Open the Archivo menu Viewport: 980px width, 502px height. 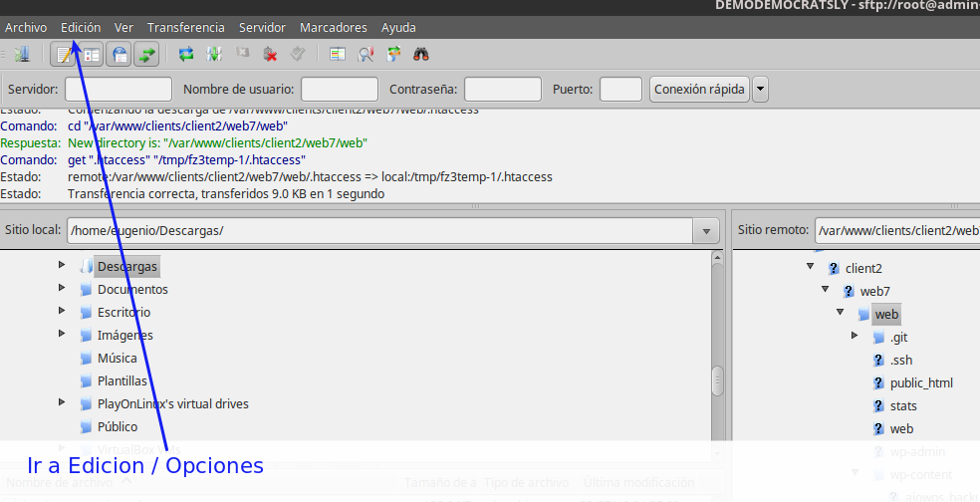[x=26, y=28]
